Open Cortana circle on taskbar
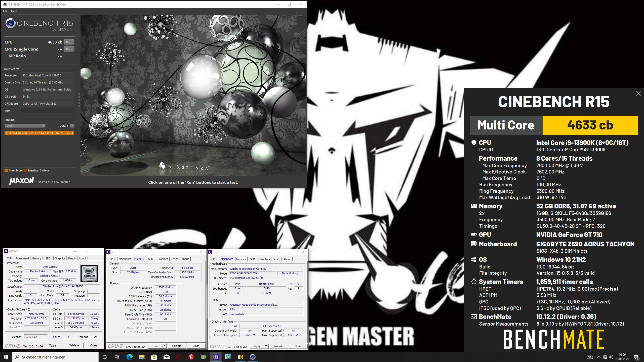The image size is (644, 362). (105, 357)
